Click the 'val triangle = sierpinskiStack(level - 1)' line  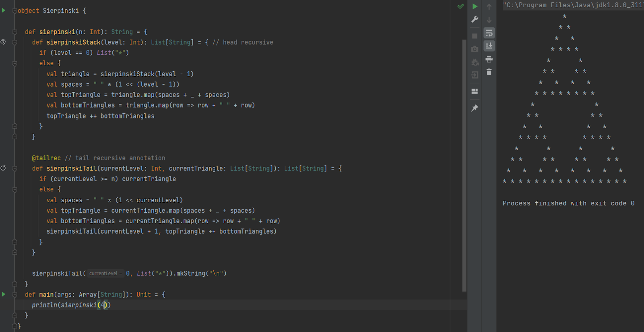[x=120, y=74]
